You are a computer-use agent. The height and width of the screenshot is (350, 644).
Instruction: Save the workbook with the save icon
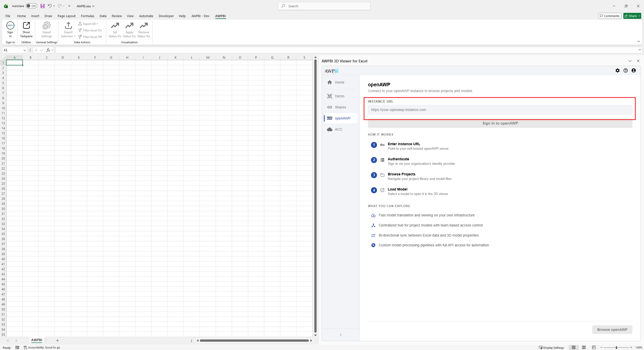(x=43, y=6)
